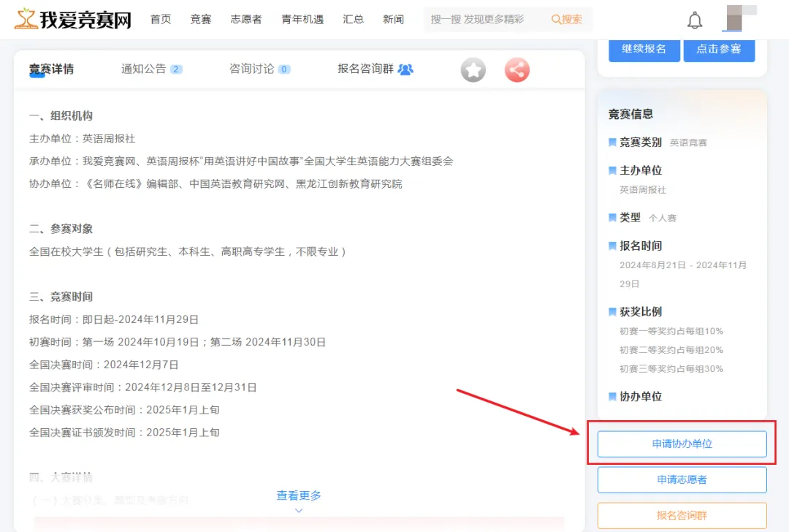Favorite the contest with star icon

tap(473, 70)
